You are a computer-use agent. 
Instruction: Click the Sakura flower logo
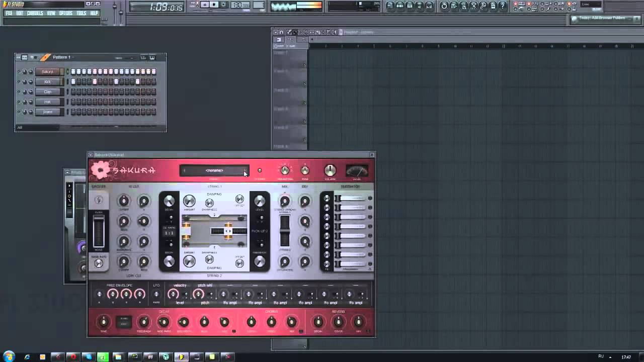pyautogui.click(x=101, y=170)
